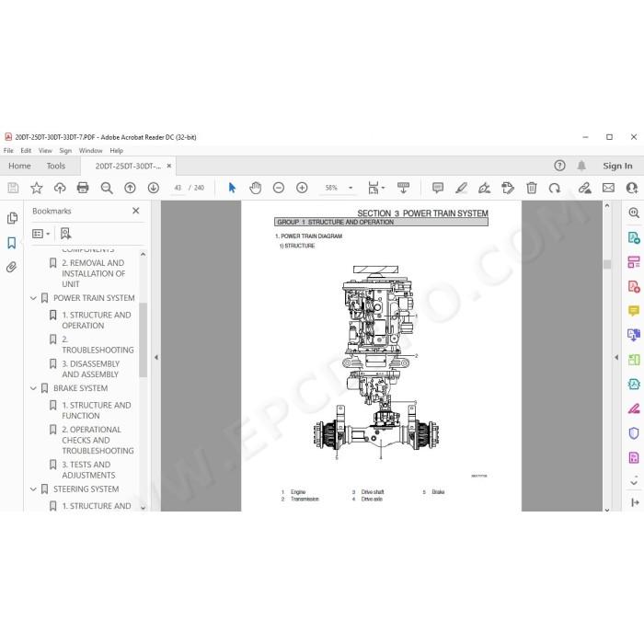The height and width of the screenshot is (644, 644).
Task: Click the page number field
Action: click(178, 188)
